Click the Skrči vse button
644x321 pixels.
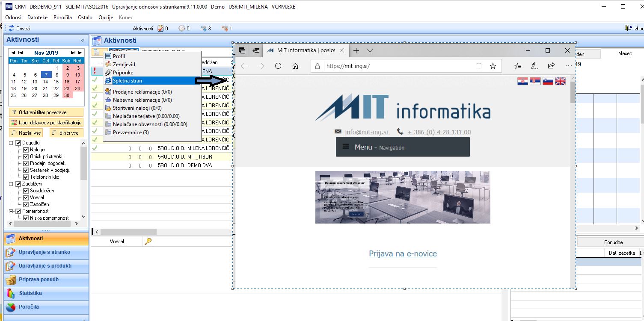click(x=67, y=133)
